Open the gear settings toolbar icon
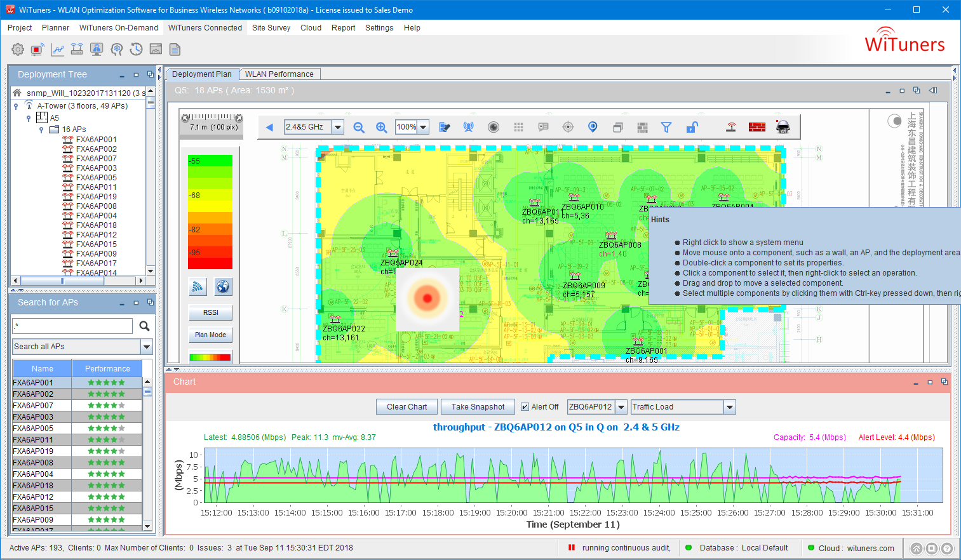This screenshot has height=560, width=961. click(18, 50)
